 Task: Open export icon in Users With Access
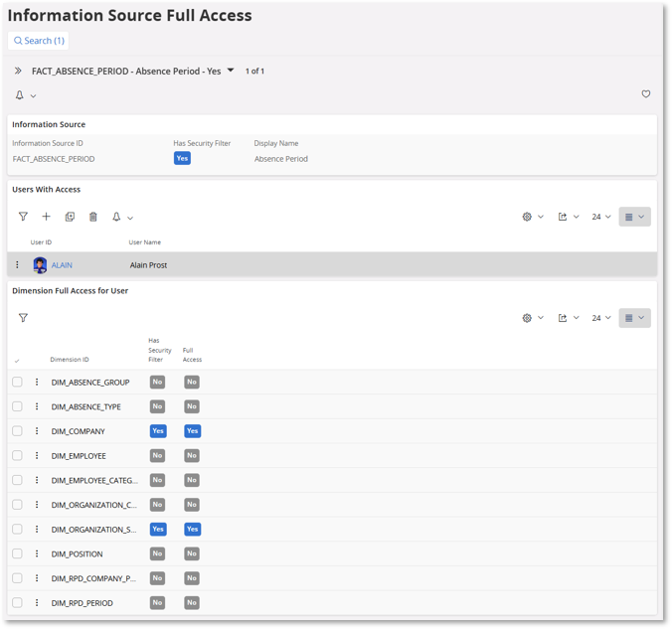(x=563, y=217)
